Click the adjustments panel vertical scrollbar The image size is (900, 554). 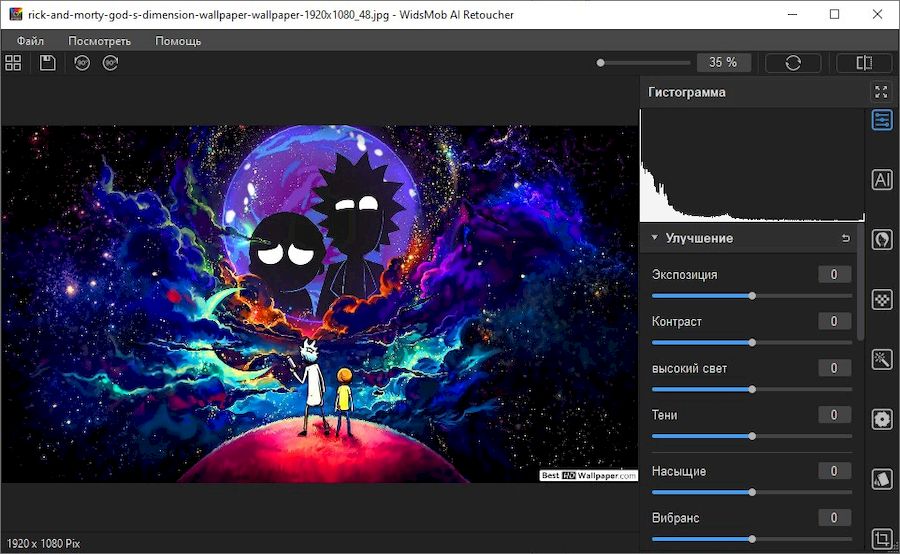[x=860, y=282]
